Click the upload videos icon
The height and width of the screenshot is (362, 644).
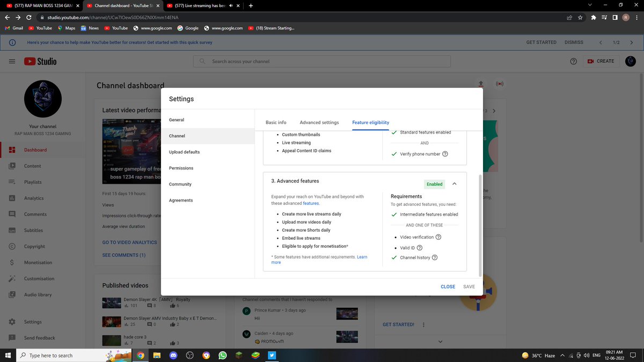click(x=481, y=84)
